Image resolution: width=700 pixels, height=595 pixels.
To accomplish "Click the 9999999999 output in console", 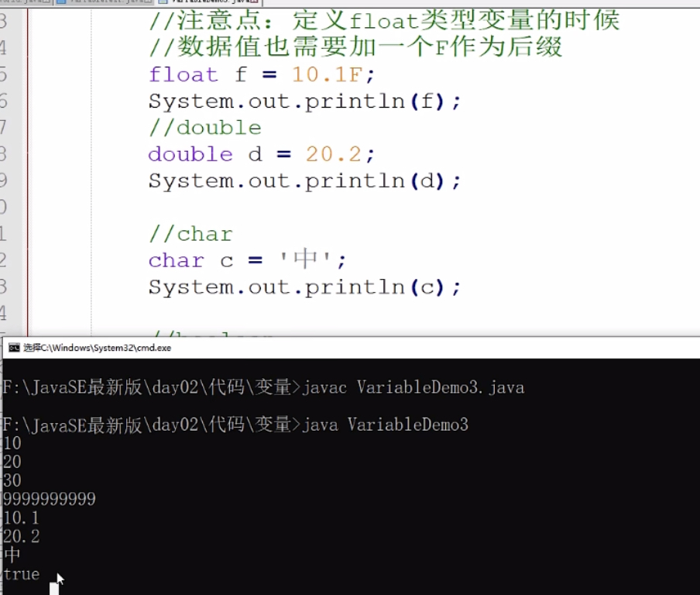I will [x=50, y=499].
